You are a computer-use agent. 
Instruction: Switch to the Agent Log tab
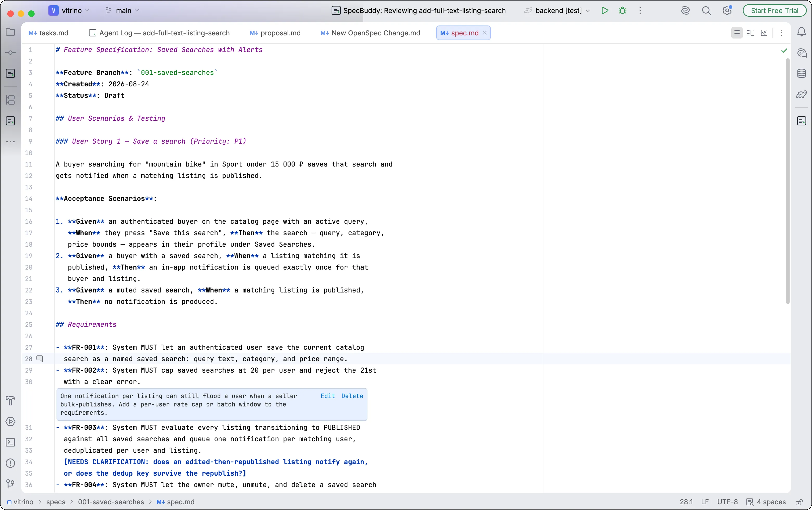(x=159, y=33)
